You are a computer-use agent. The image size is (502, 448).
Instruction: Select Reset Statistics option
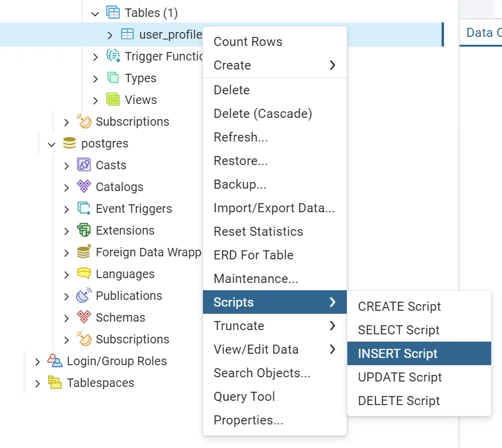pyautogui.click(x=275, y=232)
